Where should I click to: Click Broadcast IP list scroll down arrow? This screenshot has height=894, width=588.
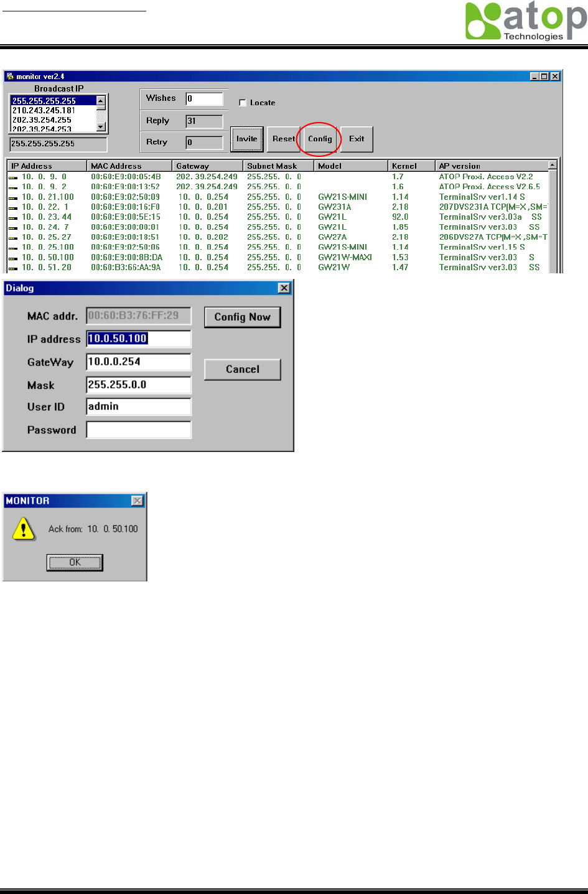[101, 127]
